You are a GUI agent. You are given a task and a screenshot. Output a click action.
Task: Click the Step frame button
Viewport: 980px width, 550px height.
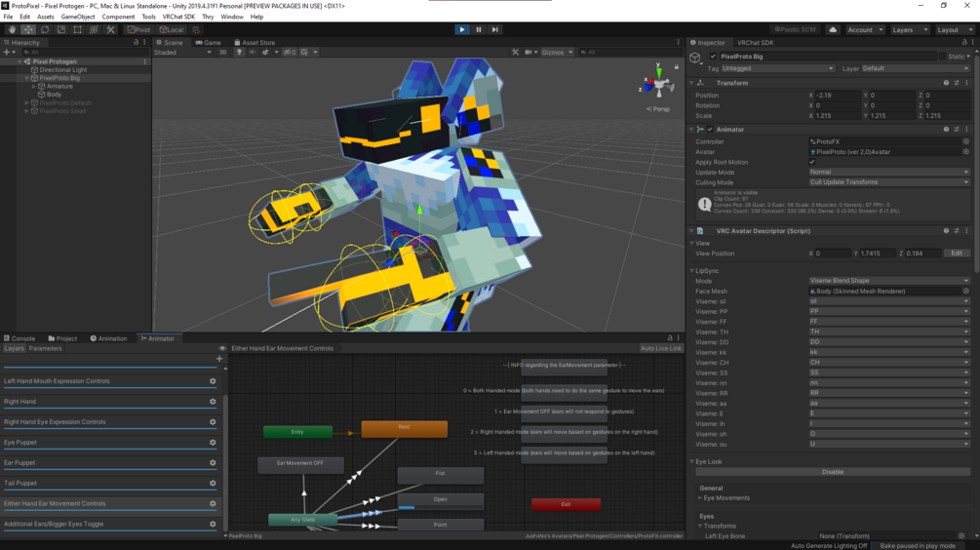click(x=495, y=29)
